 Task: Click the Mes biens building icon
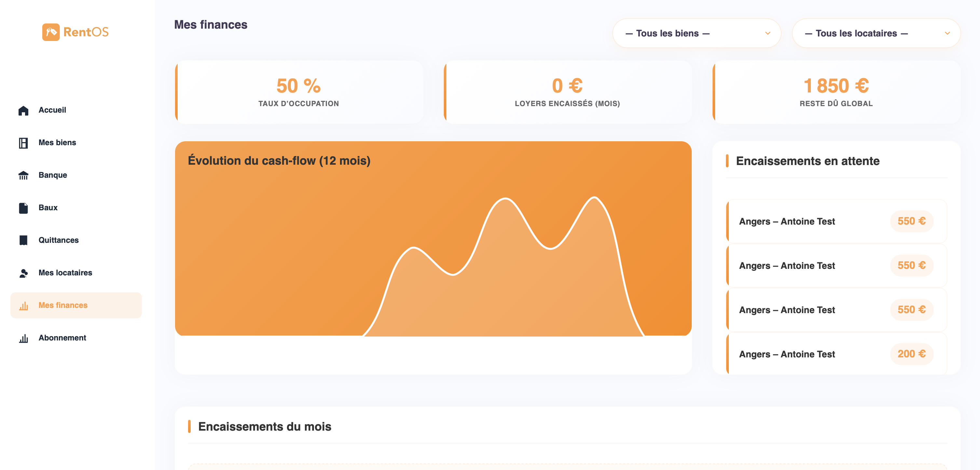23,143
